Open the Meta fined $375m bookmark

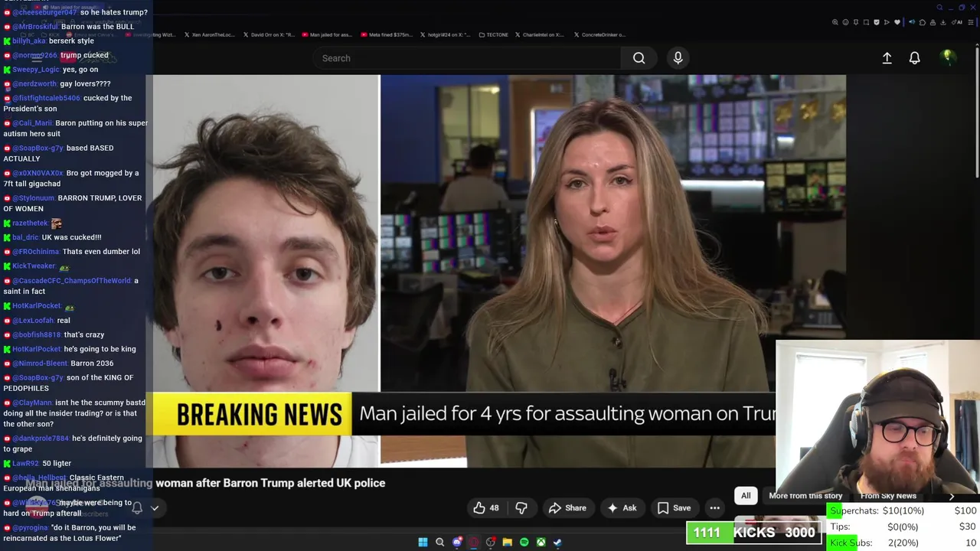point(387,34)
